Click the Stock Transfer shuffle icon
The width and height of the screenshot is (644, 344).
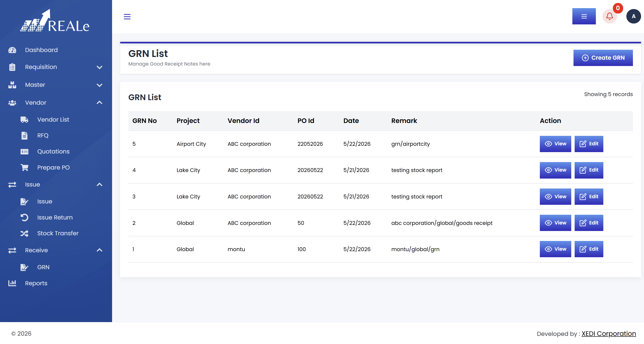pos(24,233)
